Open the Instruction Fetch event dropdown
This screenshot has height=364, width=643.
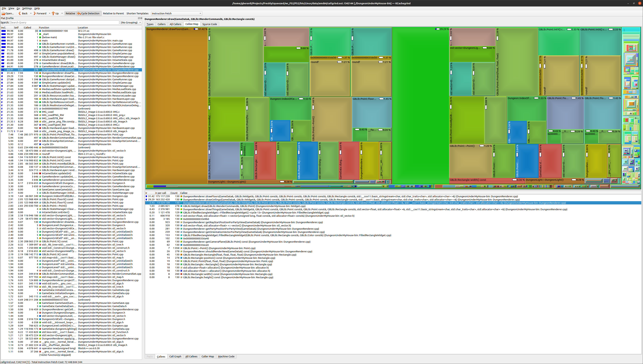176,13
